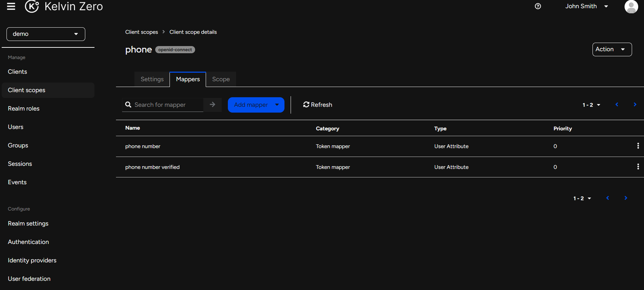
Task: Open kebab menu for phone number row
Action: 638,146
